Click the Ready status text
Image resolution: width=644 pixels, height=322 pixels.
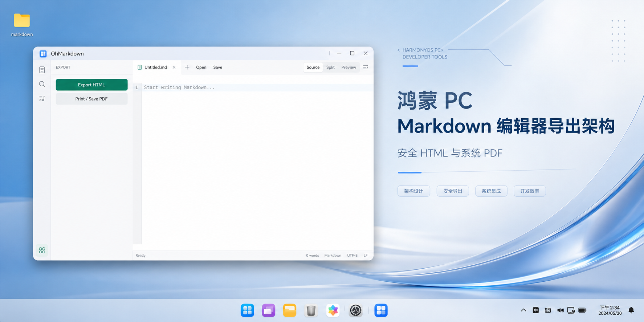(x=140, y=256)
